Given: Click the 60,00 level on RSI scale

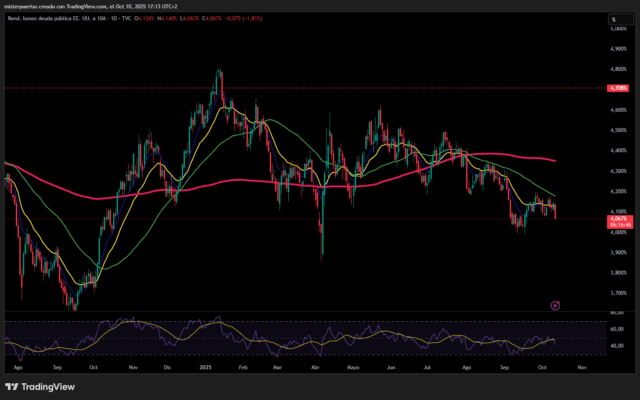Looking at the screenshot, I should (x=617, y=328).
